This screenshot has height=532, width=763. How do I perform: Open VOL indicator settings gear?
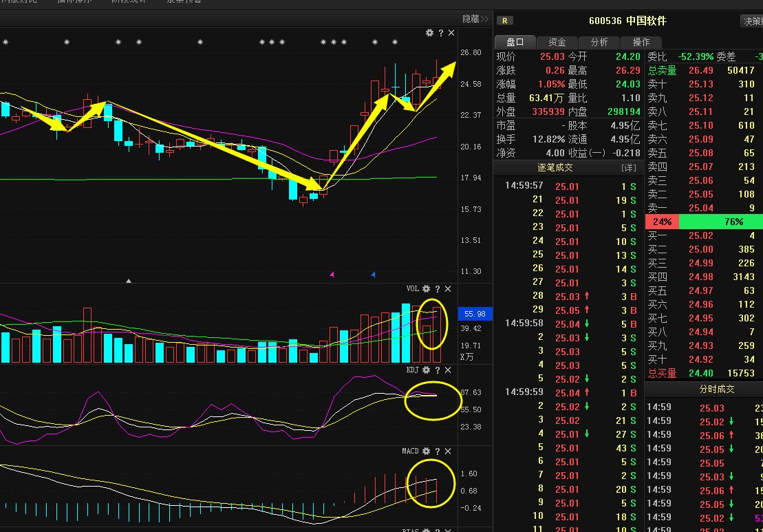(x=426, y=289)
